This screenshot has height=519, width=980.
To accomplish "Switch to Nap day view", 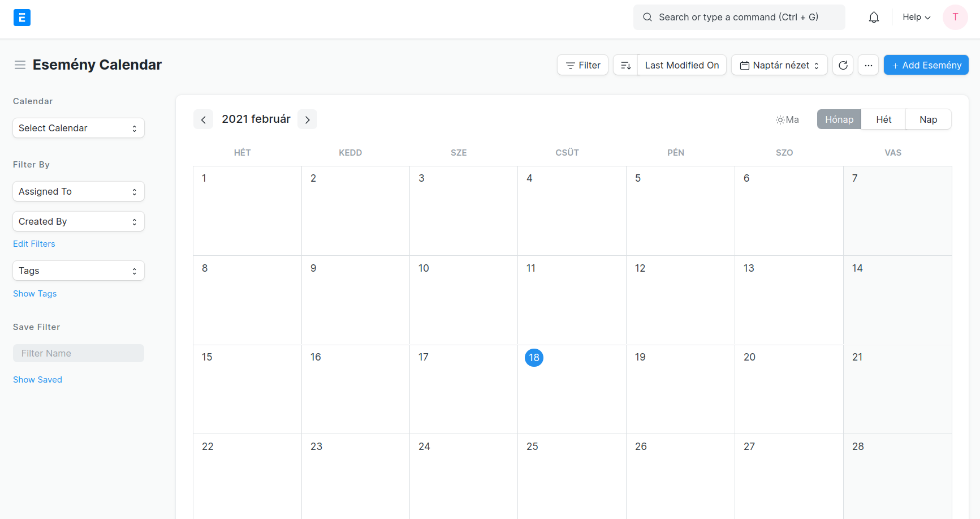I will pyautogui.click(x=928, y=119).
